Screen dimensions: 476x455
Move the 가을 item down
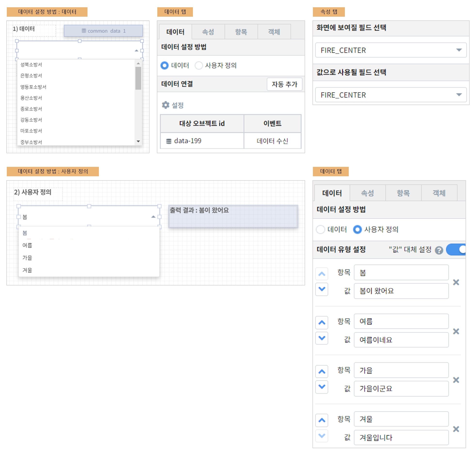tap(321, 387)
